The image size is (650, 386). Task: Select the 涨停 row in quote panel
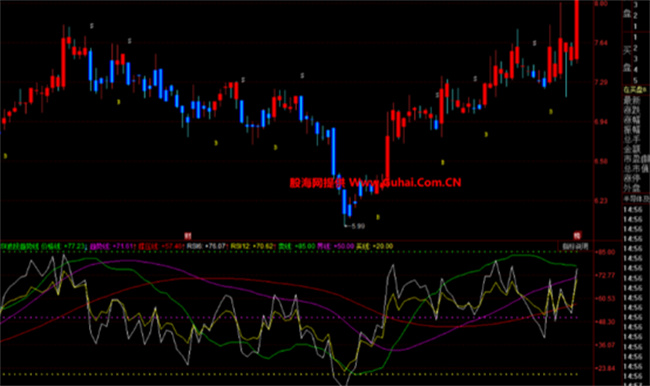632,179
